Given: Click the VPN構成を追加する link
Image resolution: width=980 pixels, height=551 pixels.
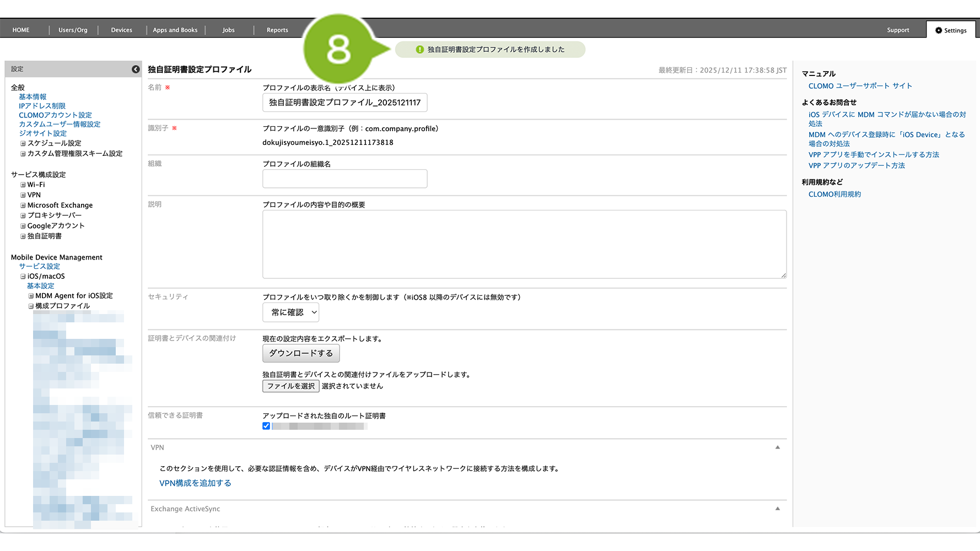Looking at the screenshot, I should coord(195,483).
